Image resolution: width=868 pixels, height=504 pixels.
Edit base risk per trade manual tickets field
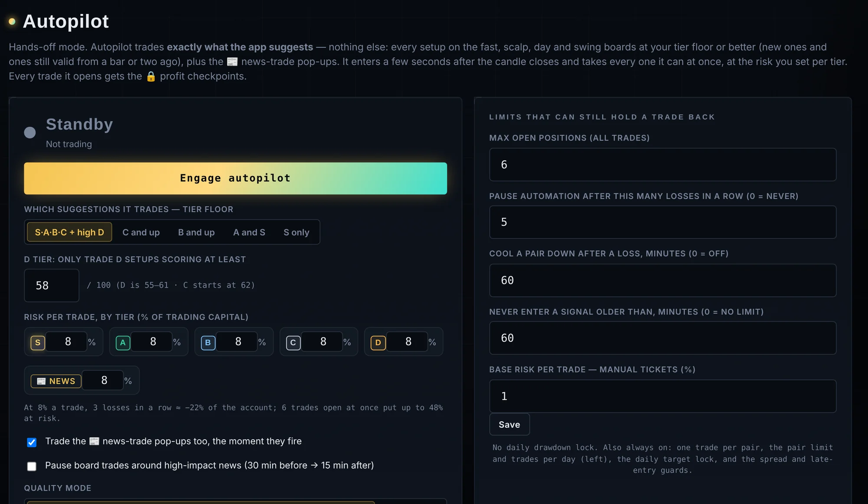pyautogui.click(x=663, y=396)
